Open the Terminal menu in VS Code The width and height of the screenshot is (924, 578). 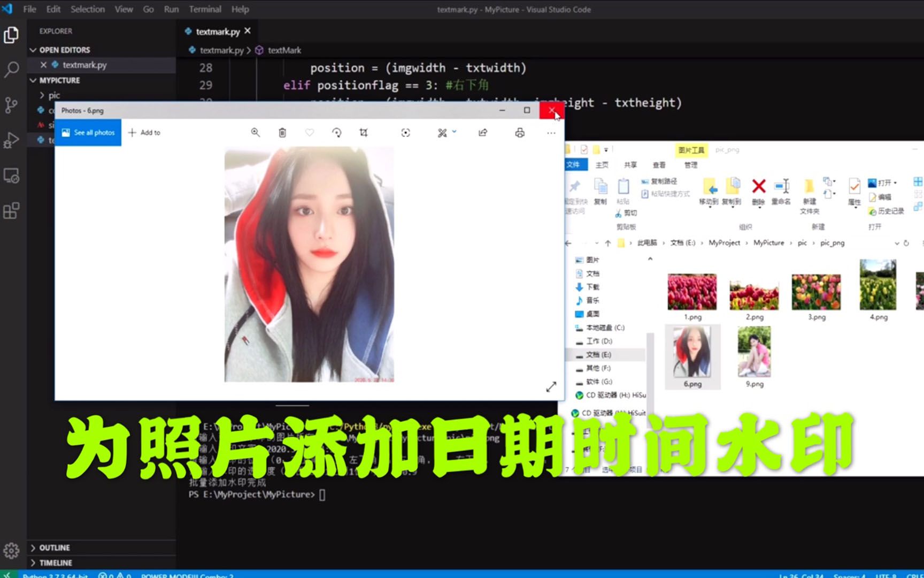pos(205,9)
